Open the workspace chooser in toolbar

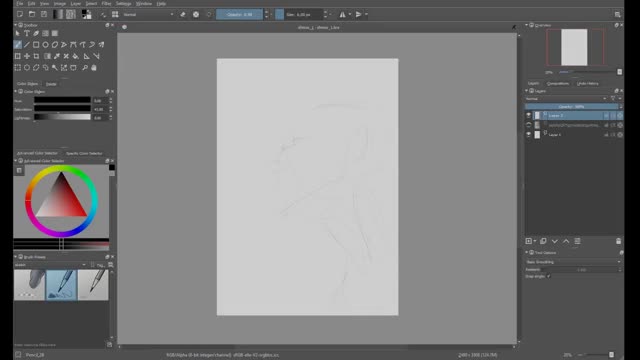pos(618,15)
